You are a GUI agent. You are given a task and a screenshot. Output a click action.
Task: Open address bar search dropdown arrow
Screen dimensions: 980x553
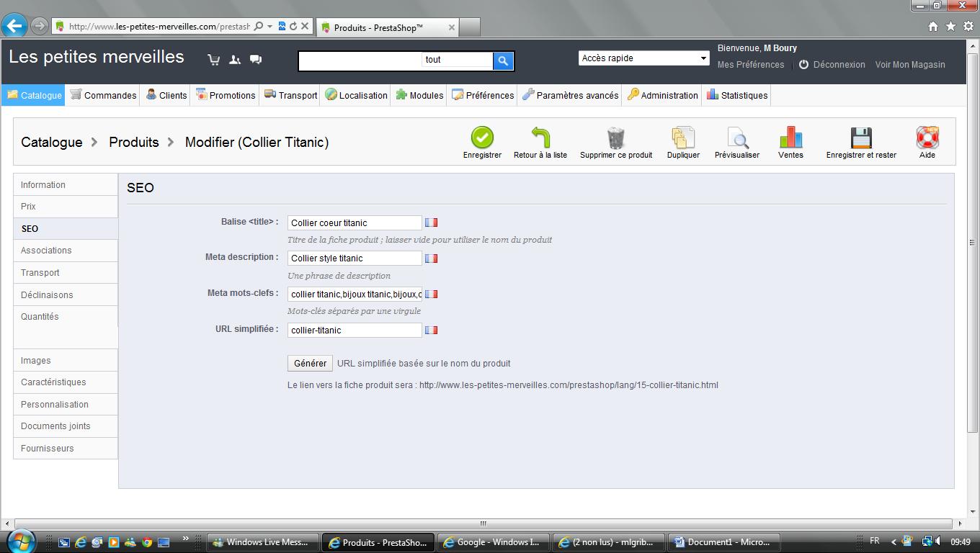click(269, 27)
